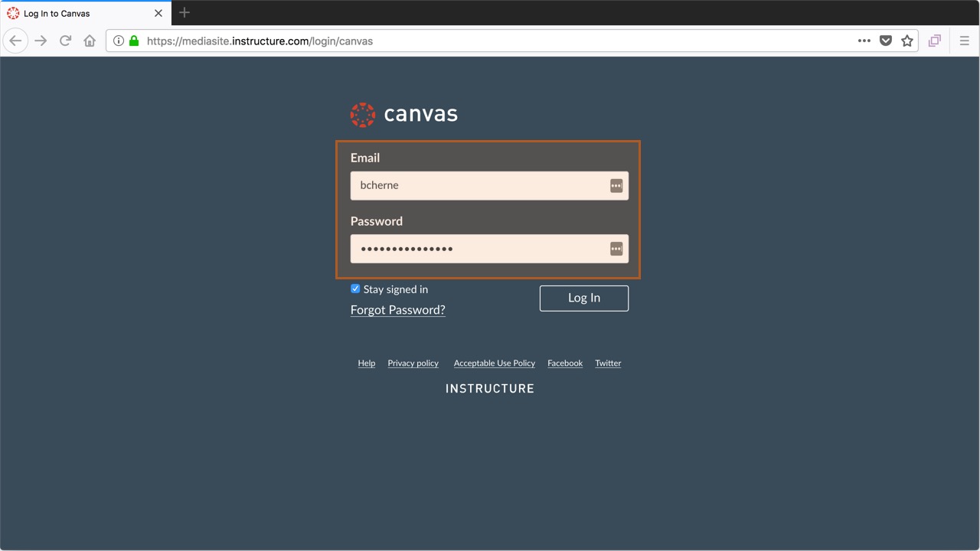This screenshot has height=551, width=980.
Task: Click the URL in the address bar
Action: tap(260, 41)
